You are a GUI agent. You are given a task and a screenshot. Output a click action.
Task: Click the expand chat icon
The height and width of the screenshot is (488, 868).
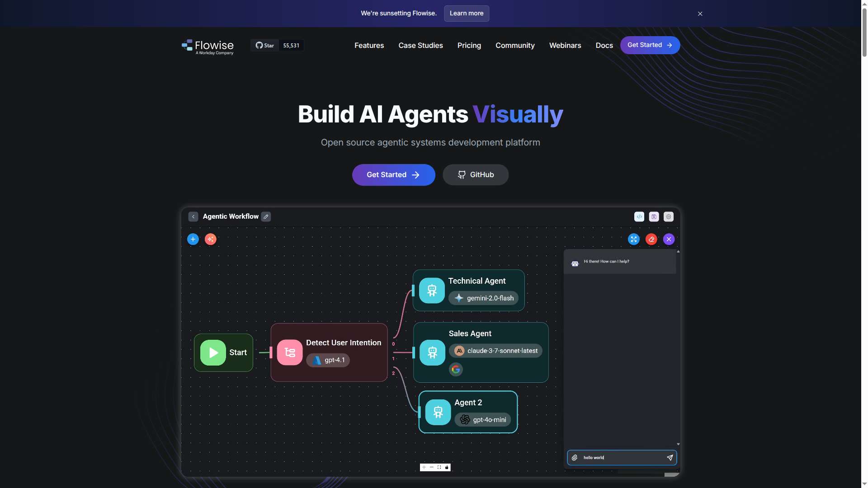coord(634,239)
